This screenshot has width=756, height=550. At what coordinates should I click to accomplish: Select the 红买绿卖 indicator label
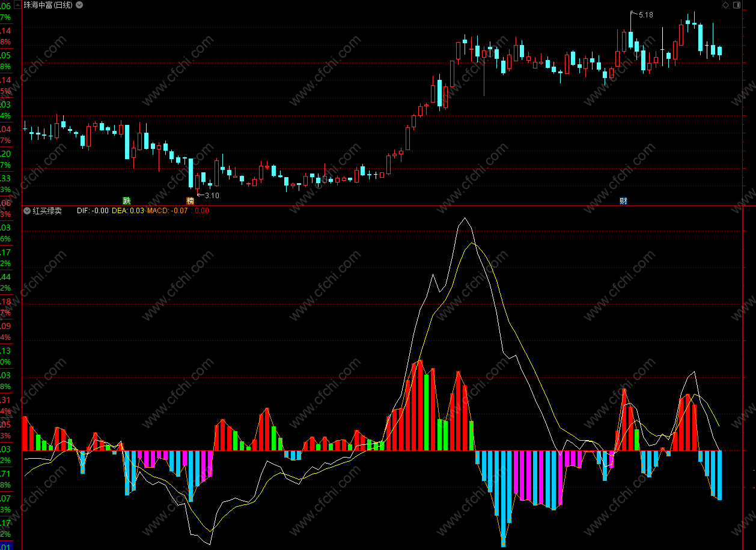pyautogui.click(x=47, y=211)
